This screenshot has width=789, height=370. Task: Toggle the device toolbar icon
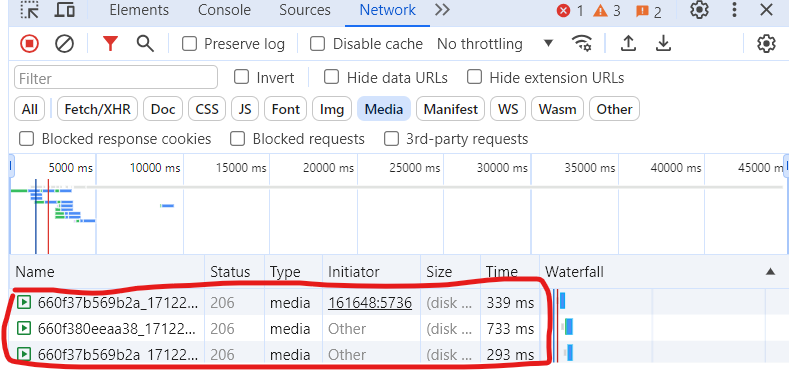(x=64, y=10)
